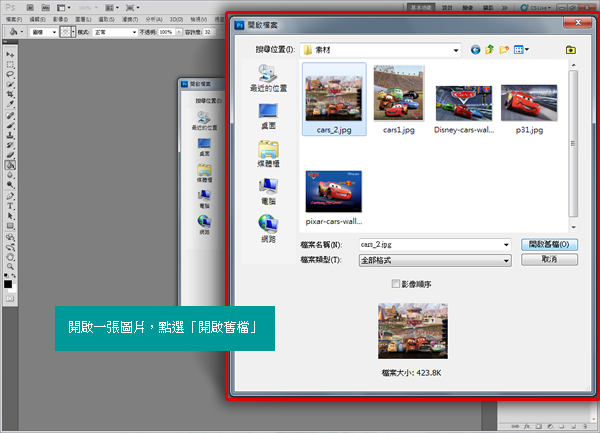Image resolution: width=600 pixels, height=433 pixels.
Task: Select the Zoom tool
Action: point(10,267)
